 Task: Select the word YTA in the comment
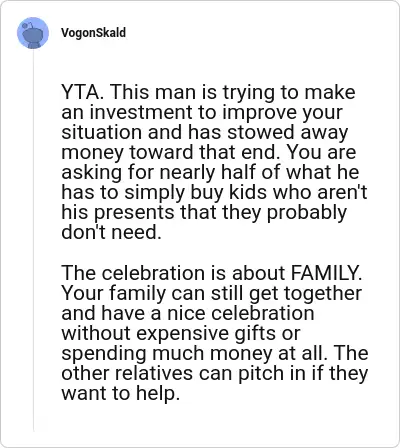(x=80, y=92)
